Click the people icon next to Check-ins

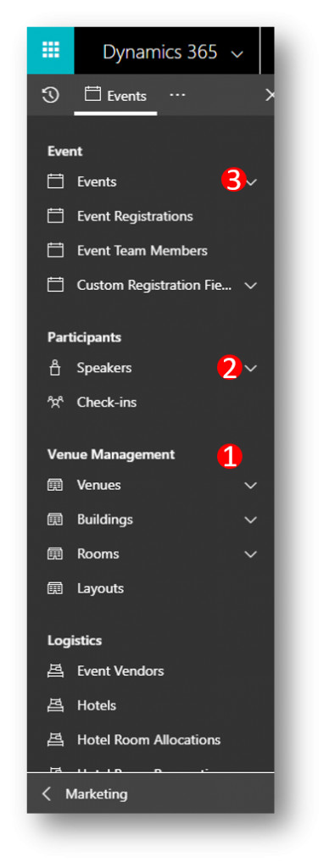pos(55,403)
